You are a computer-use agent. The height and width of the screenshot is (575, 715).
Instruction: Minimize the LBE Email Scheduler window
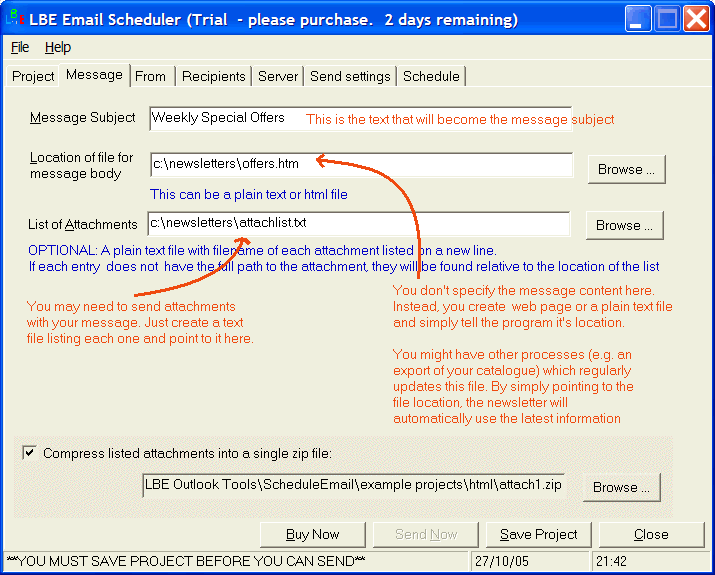click(x=638, y=18)
